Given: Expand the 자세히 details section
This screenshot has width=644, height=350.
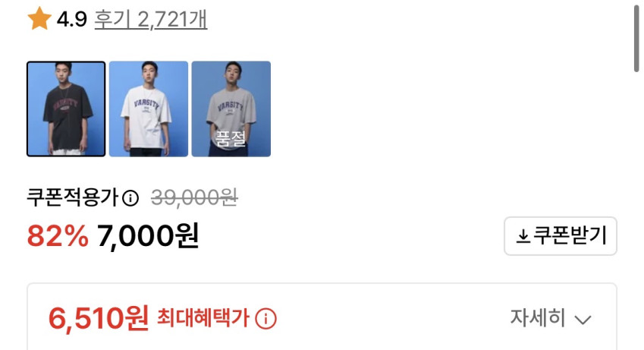Looking at the screenshot, I should point(551,318).
